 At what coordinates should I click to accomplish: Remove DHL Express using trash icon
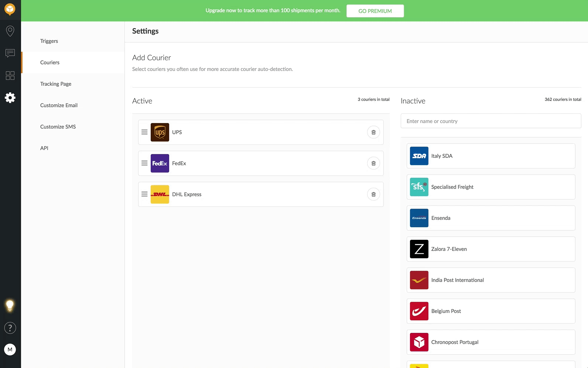pos(373,194)
